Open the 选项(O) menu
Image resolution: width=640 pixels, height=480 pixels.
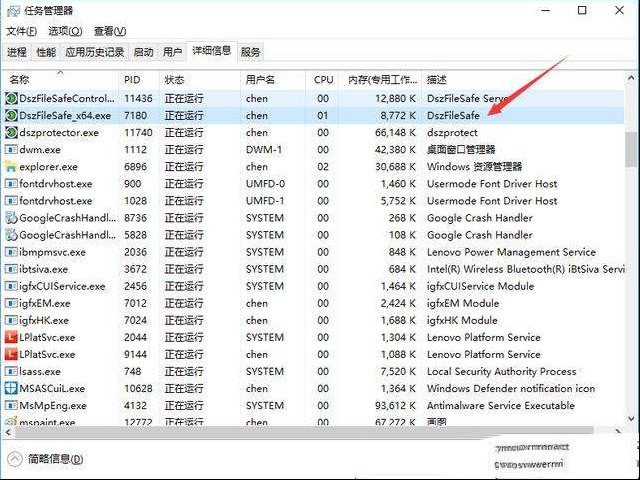65,31
